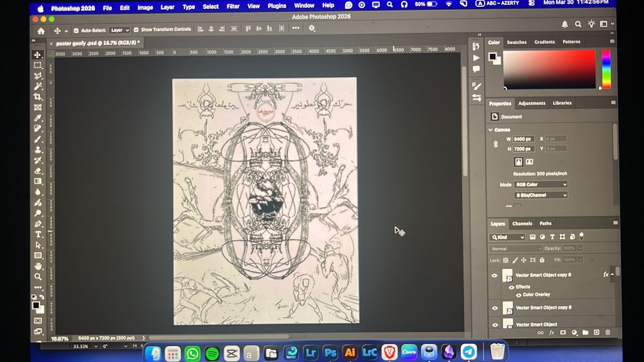This screenshot has width=644, height=362.
Task: Toggle the Effects eye icon
Action: pos(511,287)
